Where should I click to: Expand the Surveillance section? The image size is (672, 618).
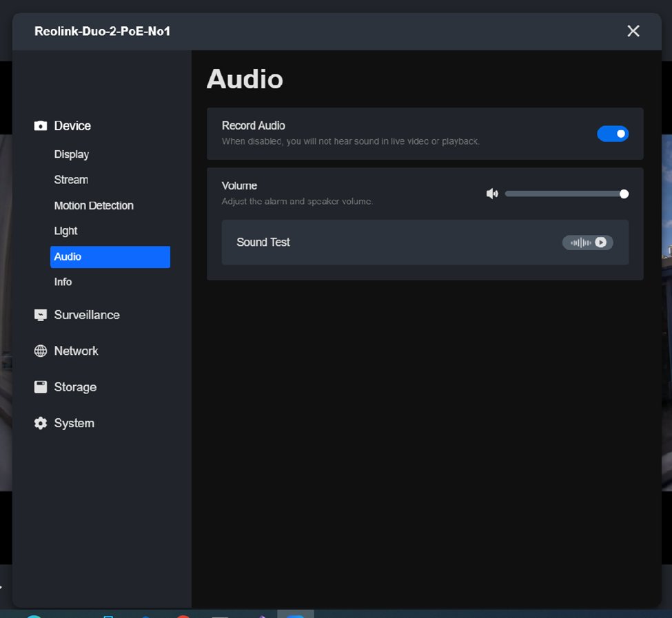coord(87,315)
